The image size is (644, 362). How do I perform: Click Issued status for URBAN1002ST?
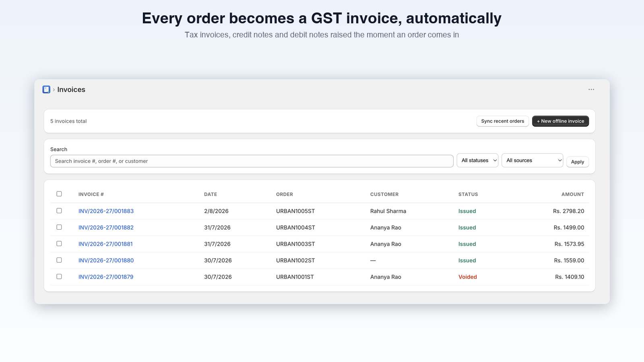(x=467, y=261)
